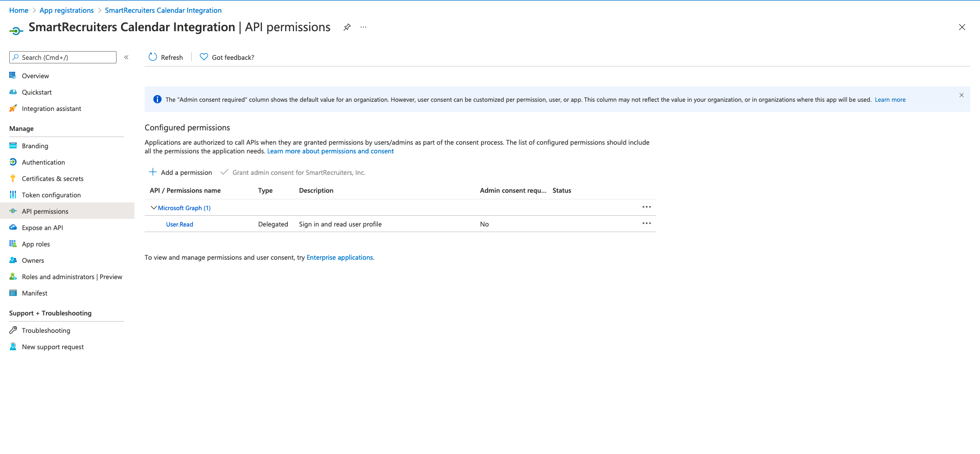Open New support request item

pos(53,347)
